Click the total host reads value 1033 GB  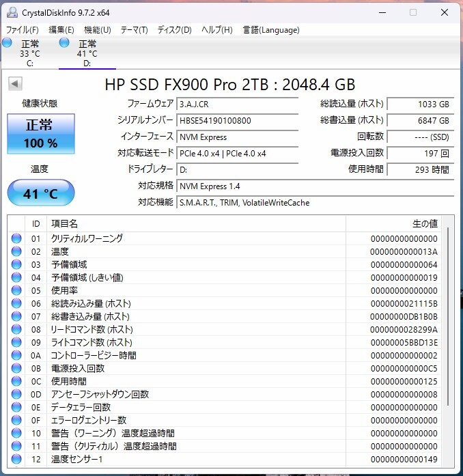421,104
